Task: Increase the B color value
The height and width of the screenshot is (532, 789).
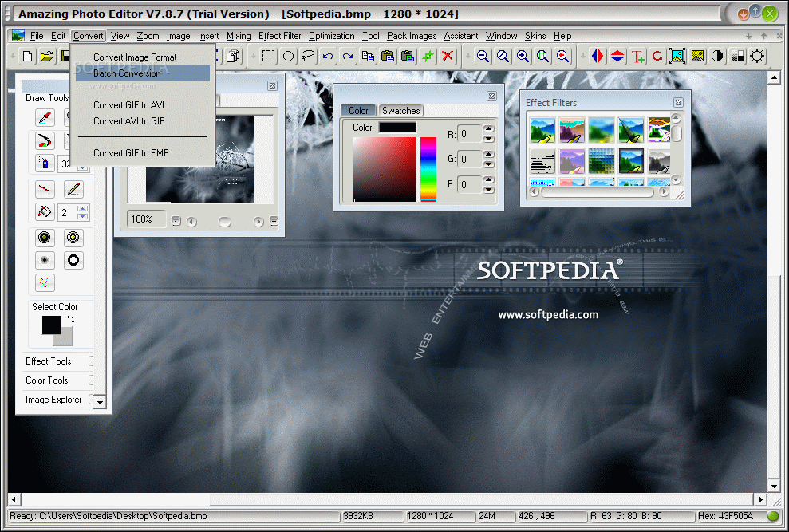Action: [x=488, y=179]
